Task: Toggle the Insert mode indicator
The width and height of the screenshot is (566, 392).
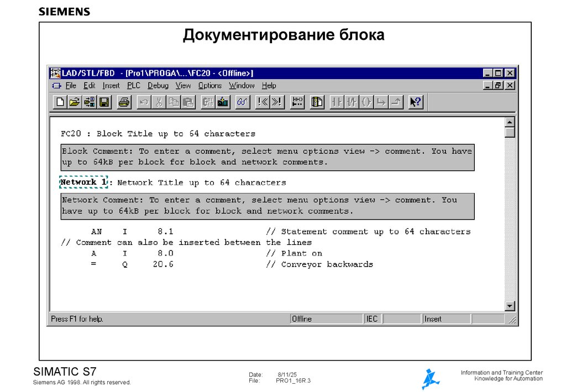Action: coord(437,318)
